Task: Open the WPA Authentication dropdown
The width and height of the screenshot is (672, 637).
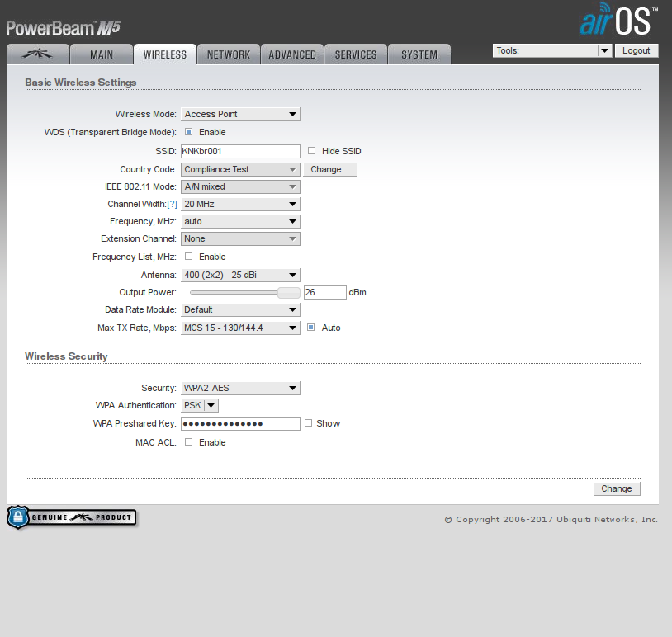Action: point(200,405)
